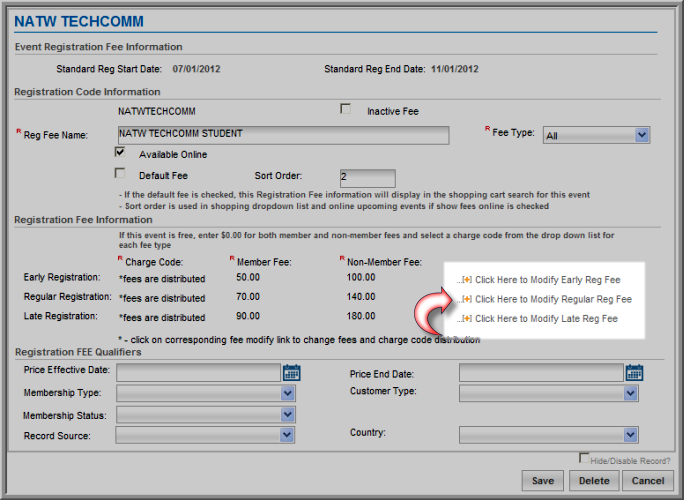This screenshot has height=500, width=684.
Task: Select the Regular non-member fee 140.00
Action: [361, 297]
